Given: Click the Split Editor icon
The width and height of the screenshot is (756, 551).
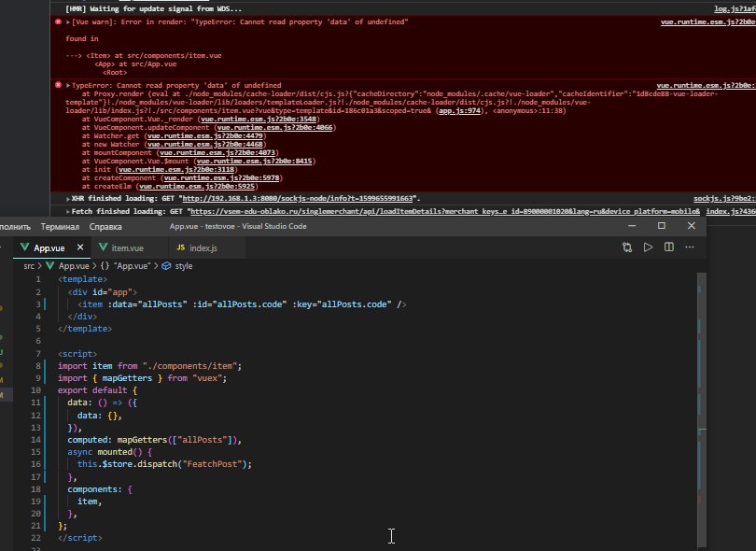Looking at the screenshot, I should tap(668, 247).
